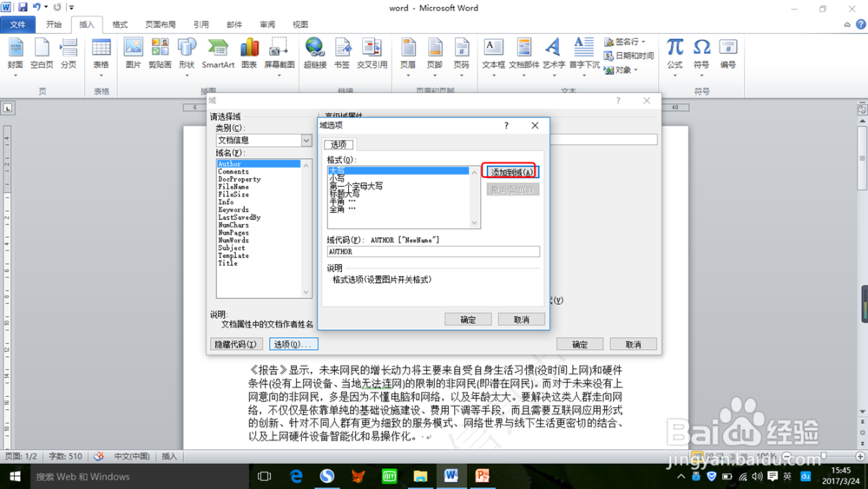The width and height of the screenshot is (868, 489).
Task: Insert clip art (剪贴画)
Action: pyautogui.click(x=160, y=54)
